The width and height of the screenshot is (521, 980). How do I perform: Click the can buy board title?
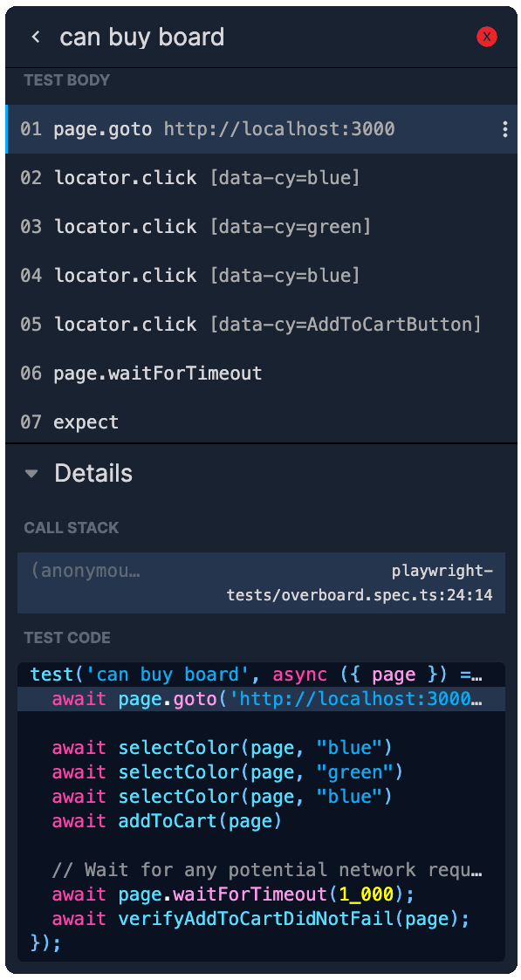(142, 37)
